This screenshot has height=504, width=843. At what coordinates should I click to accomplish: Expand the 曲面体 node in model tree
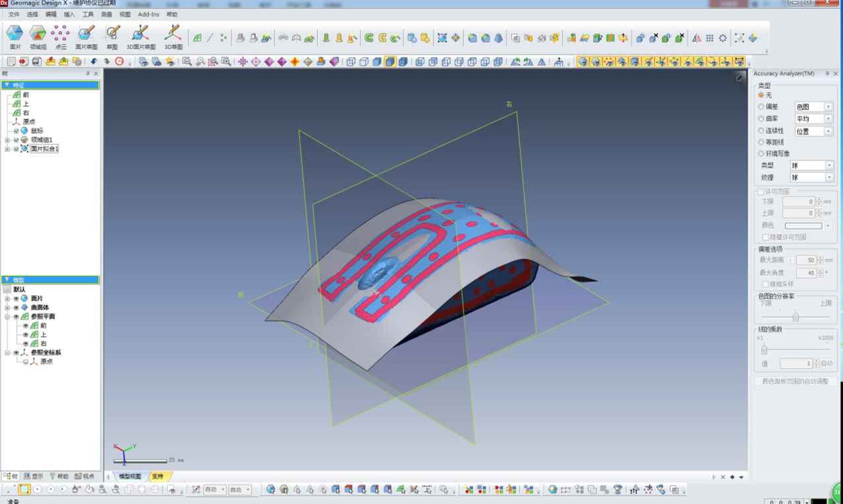(7, 308)
